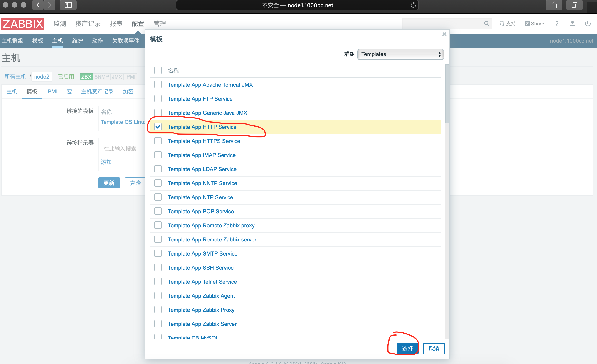Switch to the IPMI host tab

point(52,91)
